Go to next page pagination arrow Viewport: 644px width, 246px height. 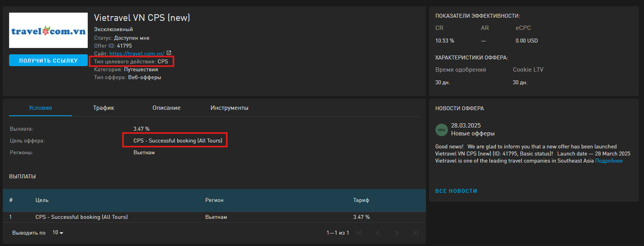tap(397, 233)
